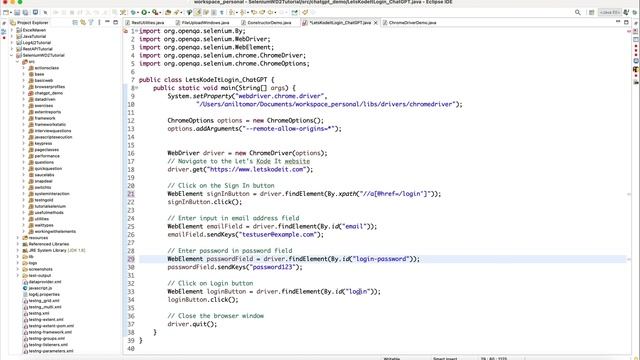640x360 pixels.
Task: Click the Filter icon in Project Explorer
Action: (91, 22)
